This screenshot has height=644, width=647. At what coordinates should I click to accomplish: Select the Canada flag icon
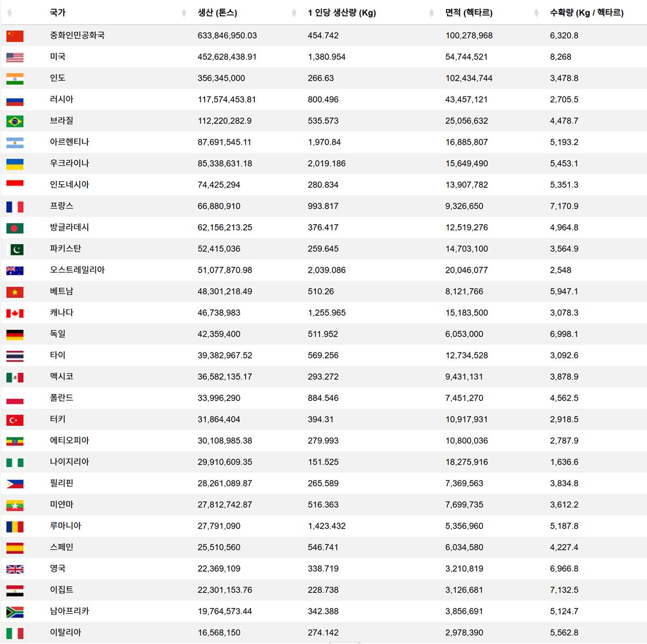15,313
